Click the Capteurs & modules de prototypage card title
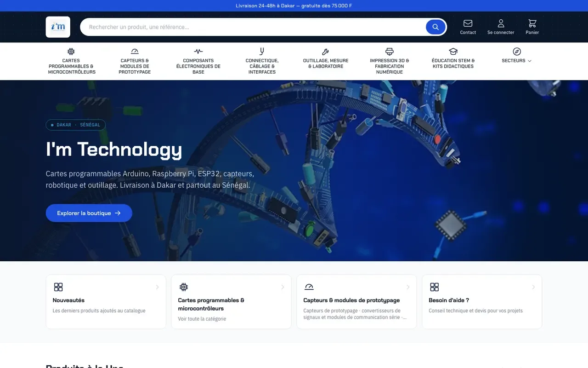588x368 pixels. [x=351, y=300]
